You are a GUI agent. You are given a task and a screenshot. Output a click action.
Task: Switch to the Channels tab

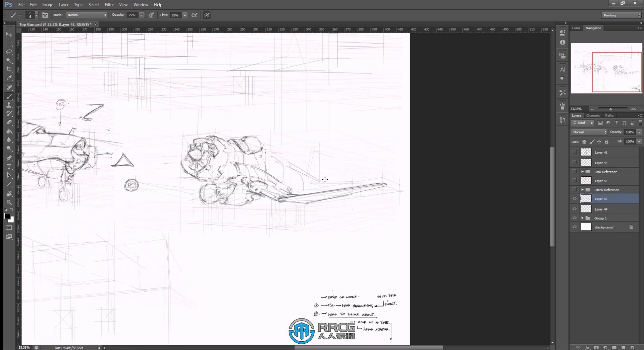593,115
